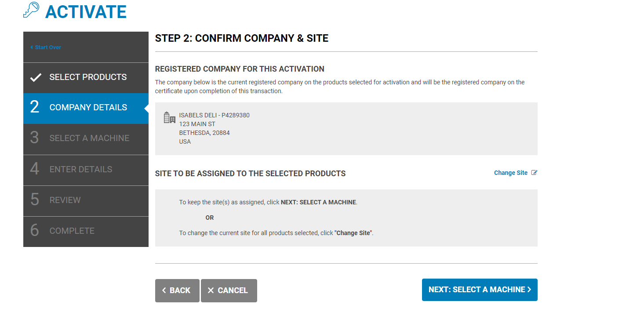644x312 pixels.
Task: Click the left arrow beside Start Over
Action: (31, 47)
